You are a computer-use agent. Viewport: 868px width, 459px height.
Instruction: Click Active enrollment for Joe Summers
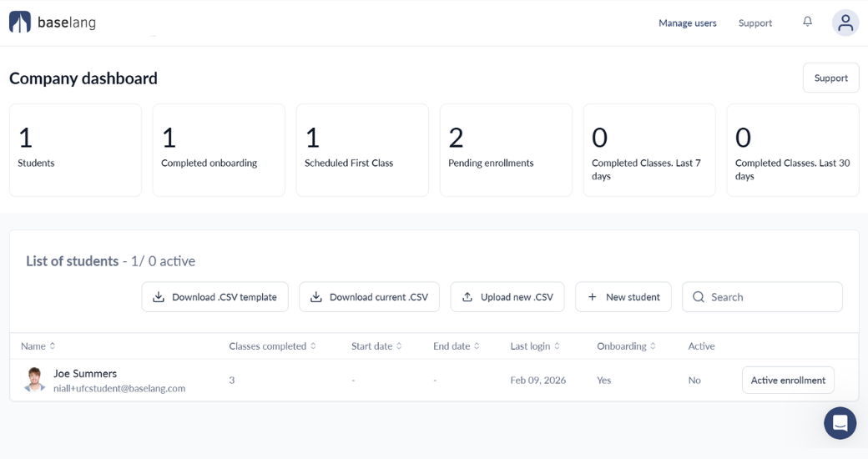tap(788, 381)
